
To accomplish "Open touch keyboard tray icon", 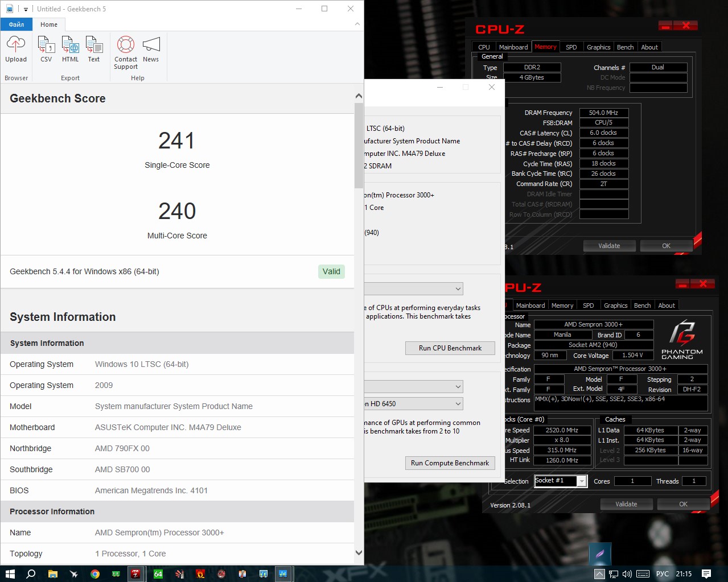I will (x=643, y=574).
